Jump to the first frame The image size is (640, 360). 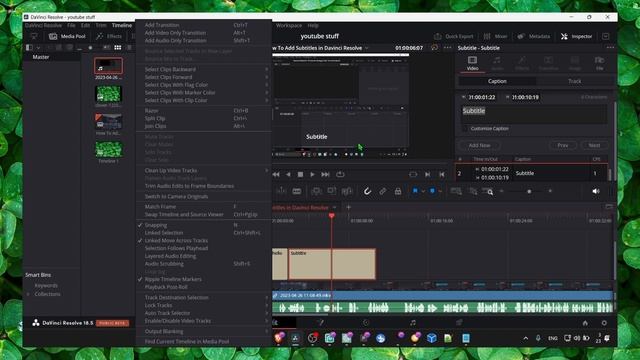276,174
